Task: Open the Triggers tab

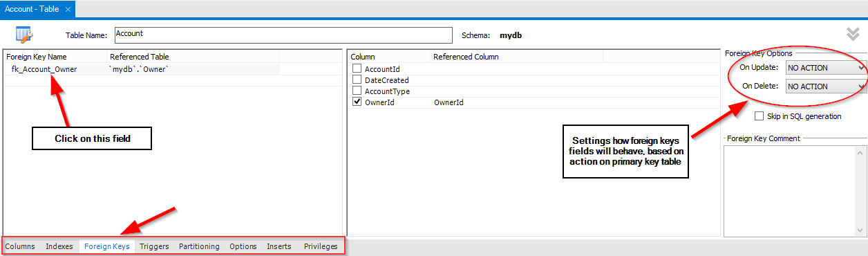Action: pos(154,246)
